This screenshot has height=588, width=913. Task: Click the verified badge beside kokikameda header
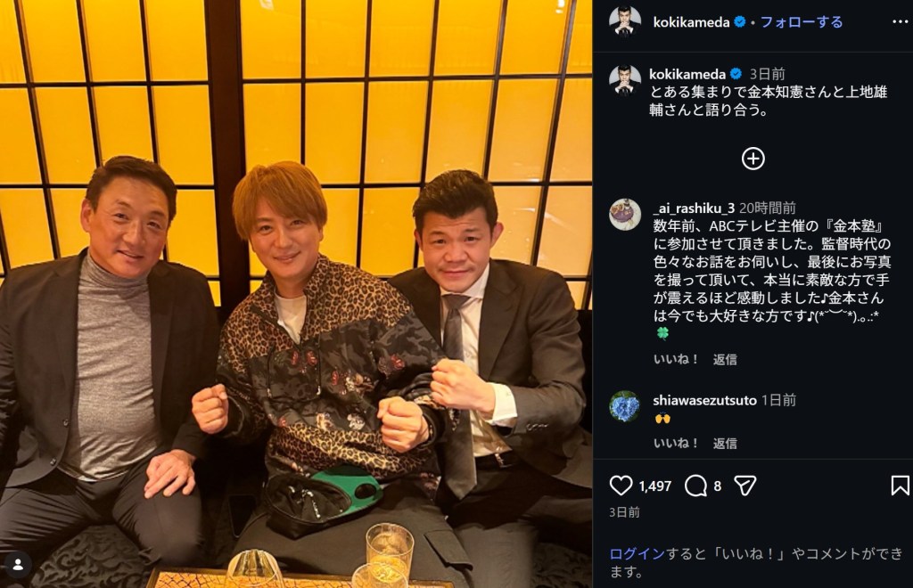739,22
